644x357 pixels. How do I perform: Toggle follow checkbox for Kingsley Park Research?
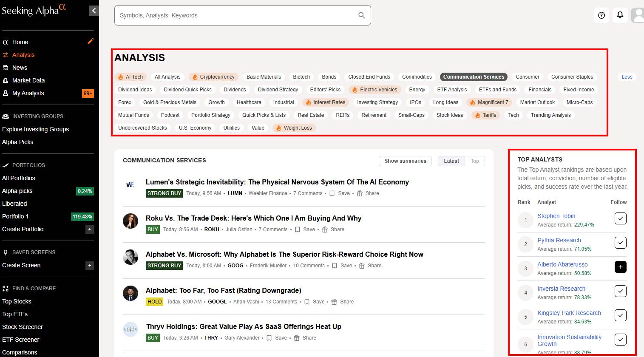pos(620,315)
